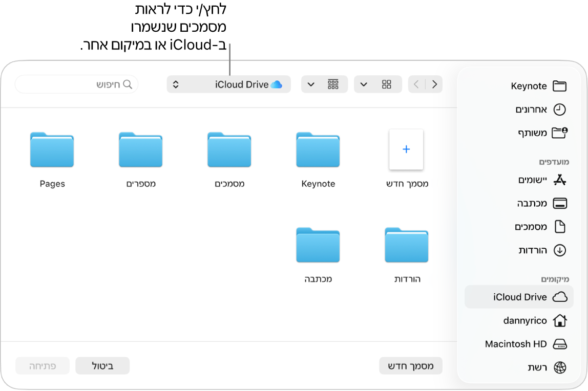This screenshot has width=588, height=391.
Task: Expand the grouping options chevron
Action: [311, 84]
